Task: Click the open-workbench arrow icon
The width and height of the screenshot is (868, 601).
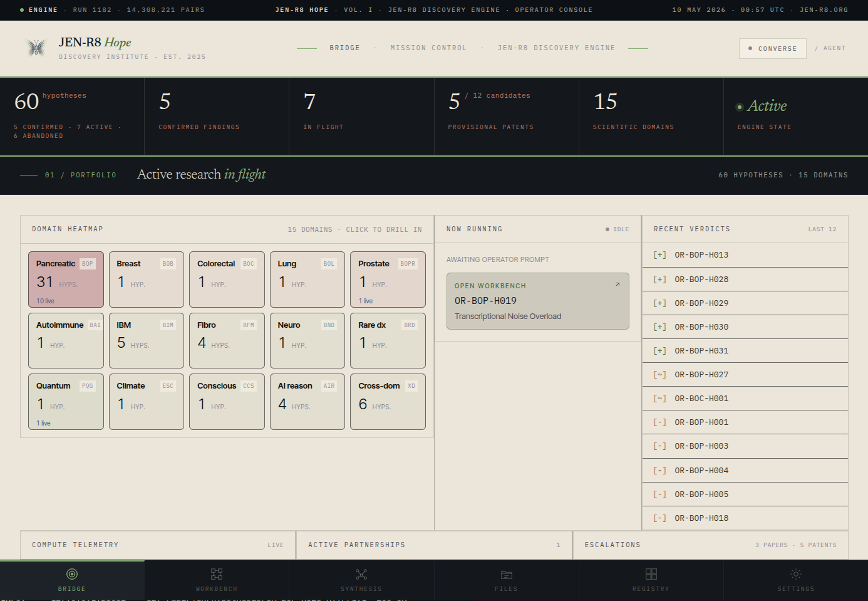Action: tap(617, 285)
